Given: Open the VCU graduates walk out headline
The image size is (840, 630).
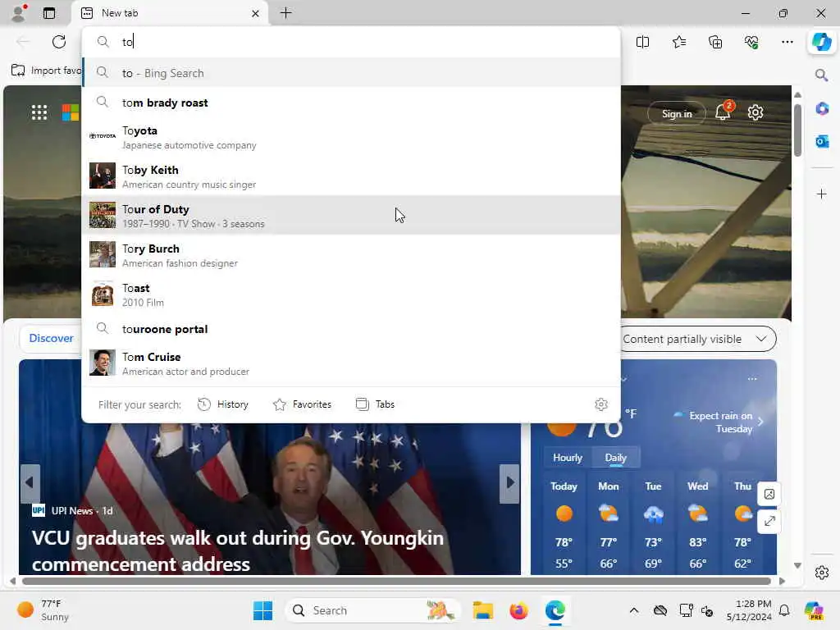Looking at the screenshot, I should pos(238,550).
